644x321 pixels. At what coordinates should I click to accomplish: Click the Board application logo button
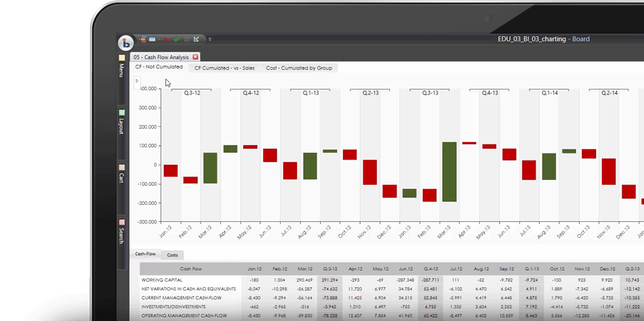[125, 43]
